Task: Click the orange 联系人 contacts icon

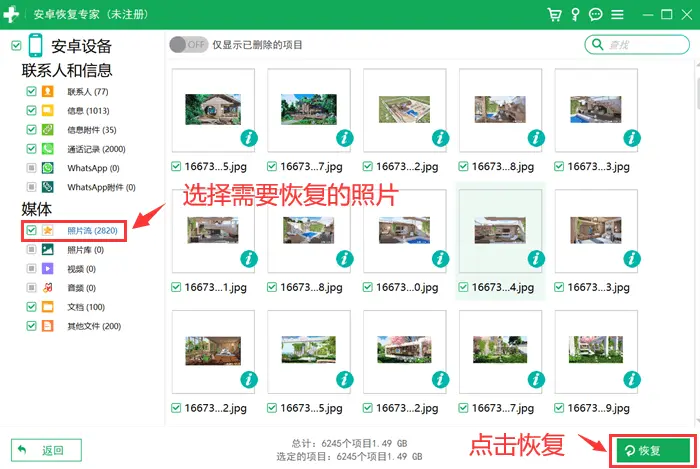Action: pos(48,91)
